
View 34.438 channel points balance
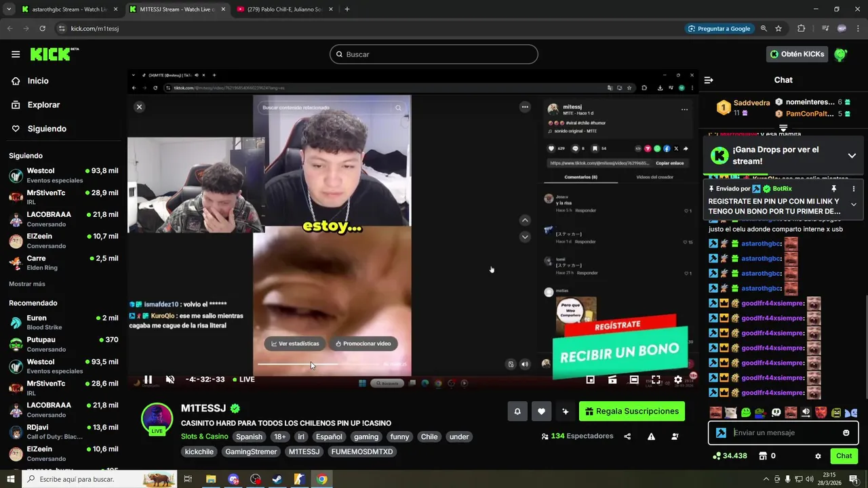click(x=730, y=456)
